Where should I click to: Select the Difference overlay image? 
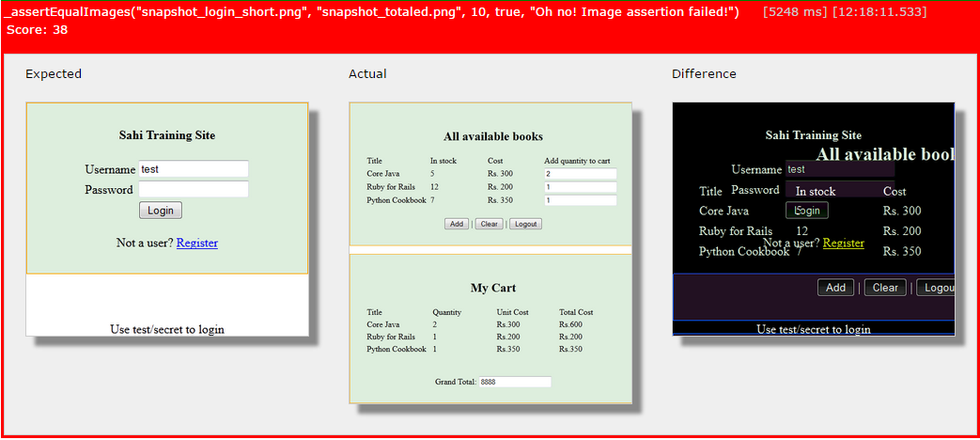pyautogui.click(x=813, y=218)
